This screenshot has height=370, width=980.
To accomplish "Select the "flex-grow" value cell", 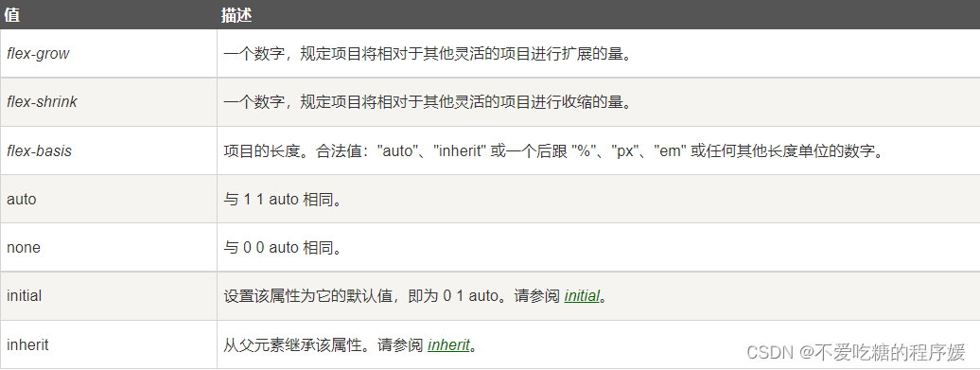I will 109,53.
